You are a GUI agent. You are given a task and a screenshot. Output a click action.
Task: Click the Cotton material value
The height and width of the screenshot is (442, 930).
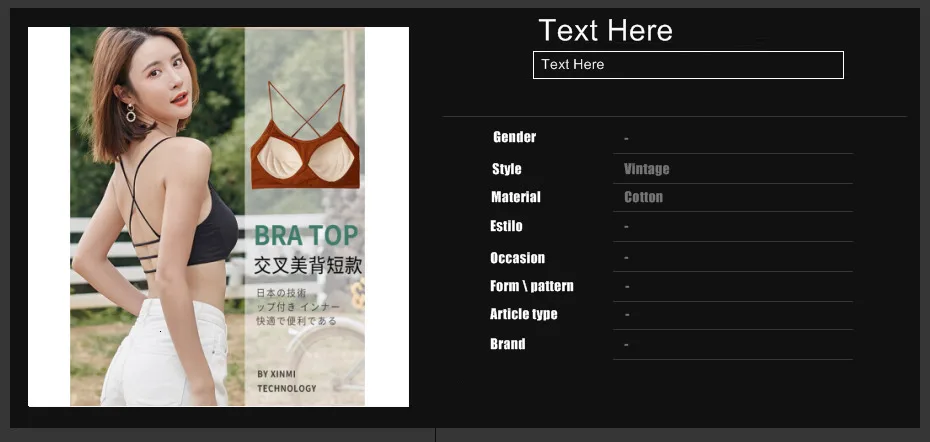[644, 197]
